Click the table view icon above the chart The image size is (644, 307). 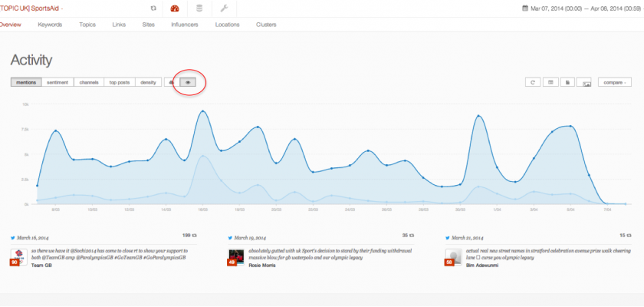point(550,82)
